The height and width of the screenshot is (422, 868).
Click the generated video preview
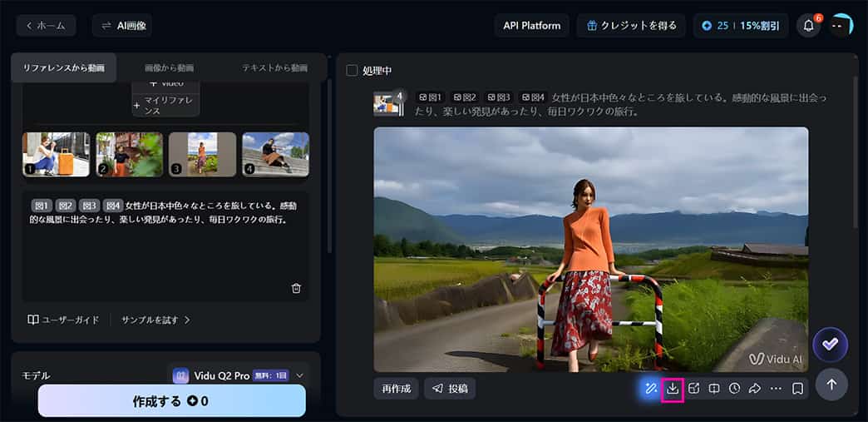pyautogui.click(x=590, y=250)
